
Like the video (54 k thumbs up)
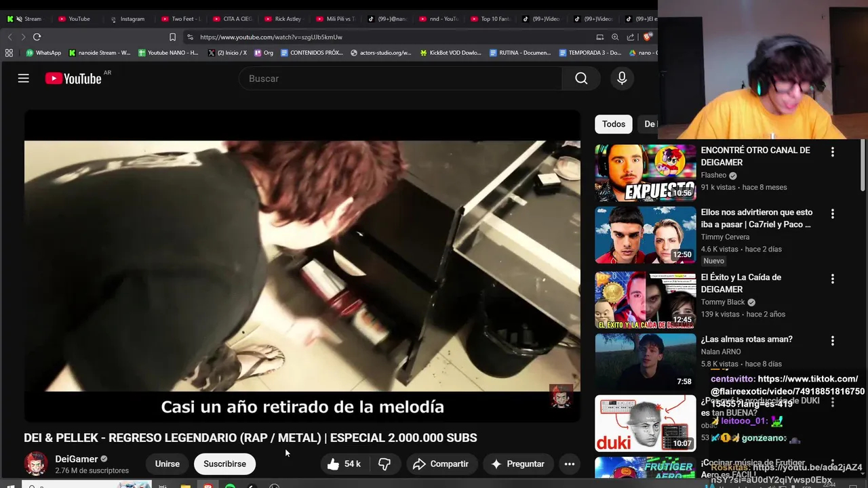pyautogui.click(x=344, y=464)
